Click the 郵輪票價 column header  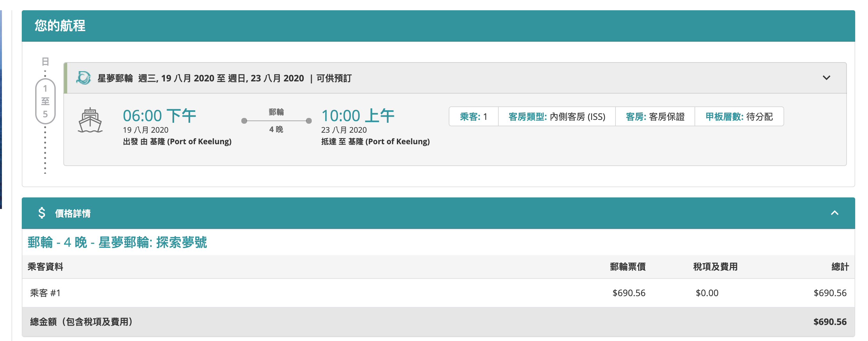(x=628, y=266)
